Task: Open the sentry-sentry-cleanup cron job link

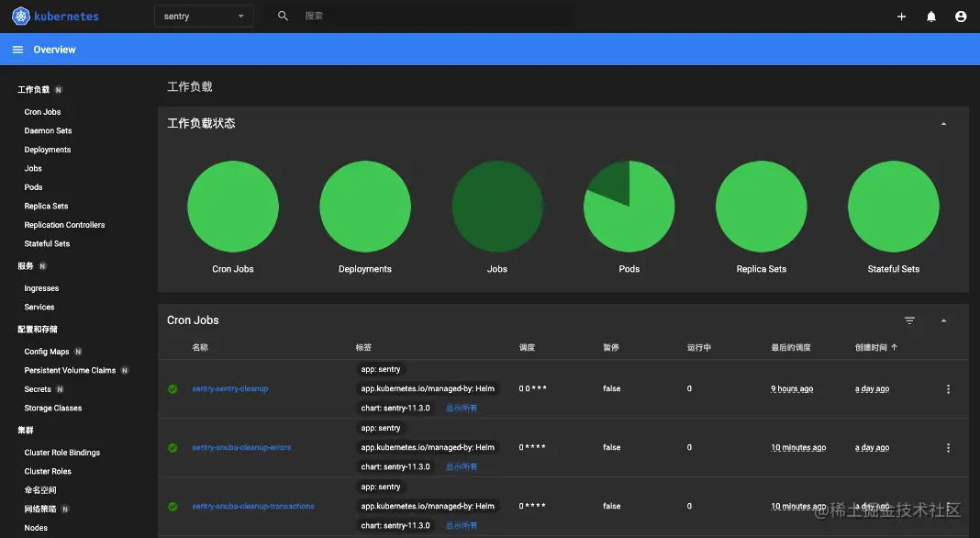Action: (230, 388)
